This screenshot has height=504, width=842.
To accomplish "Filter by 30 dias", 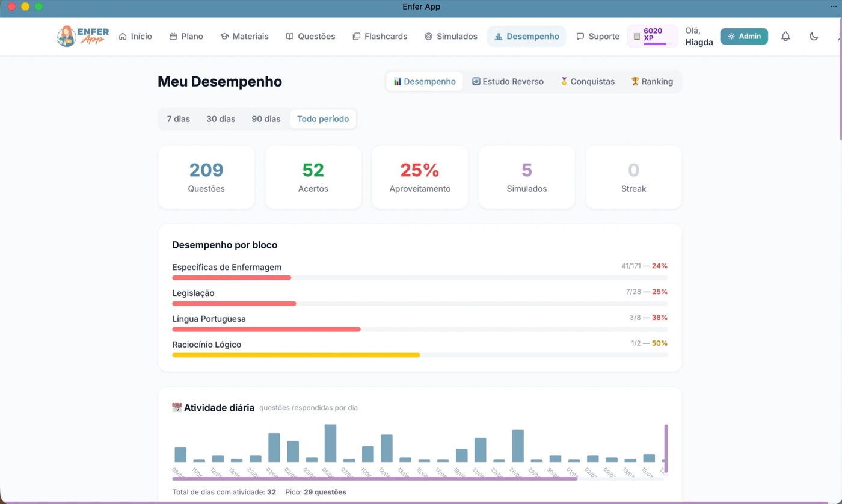I will 221,119.
